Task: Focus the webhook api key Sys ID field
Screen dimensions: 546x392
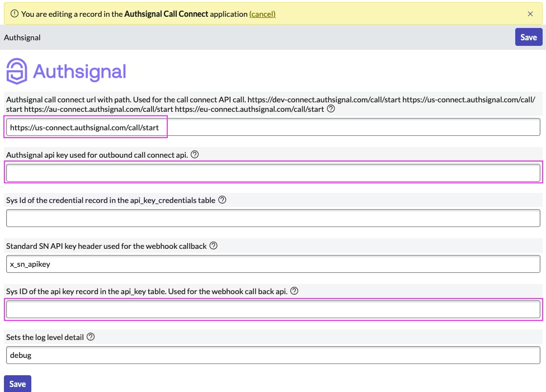Action: (273, 309)
